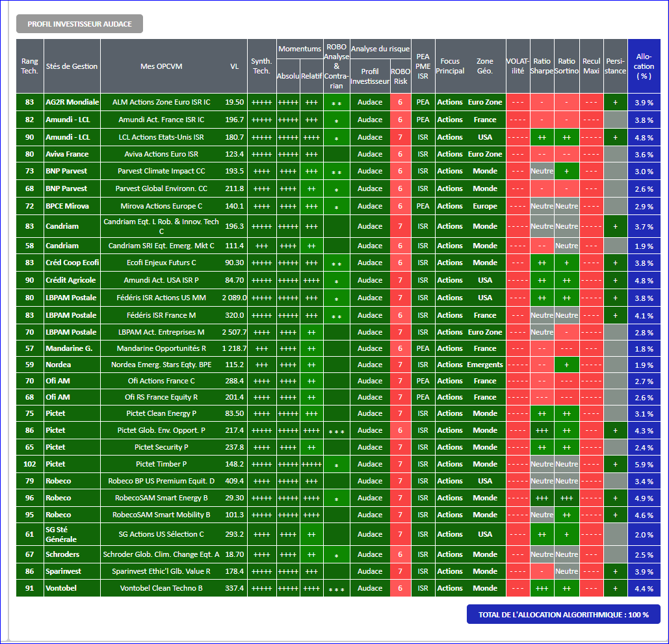Select Nordea Emerg. Stars Eqty. BPE fund

click(x=161, y=364)
